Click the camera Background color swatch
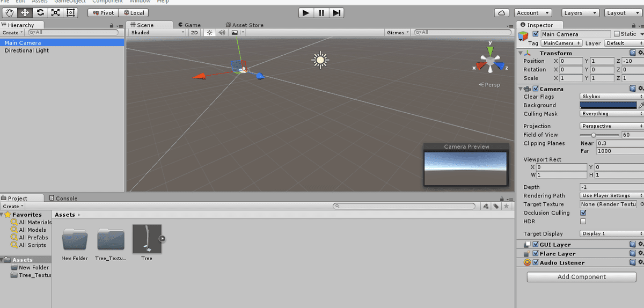 click(608, 105)
